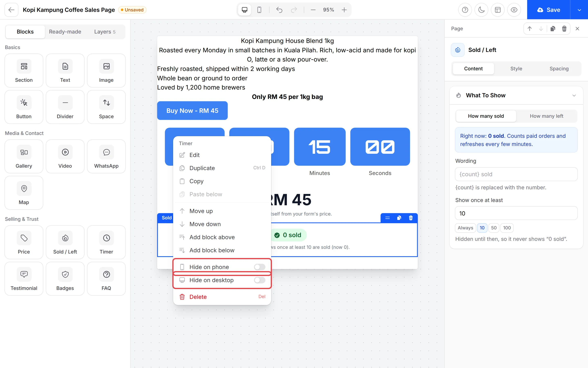588x368 pixels.
Task: Add a Price block
Action: coord(24,242)
